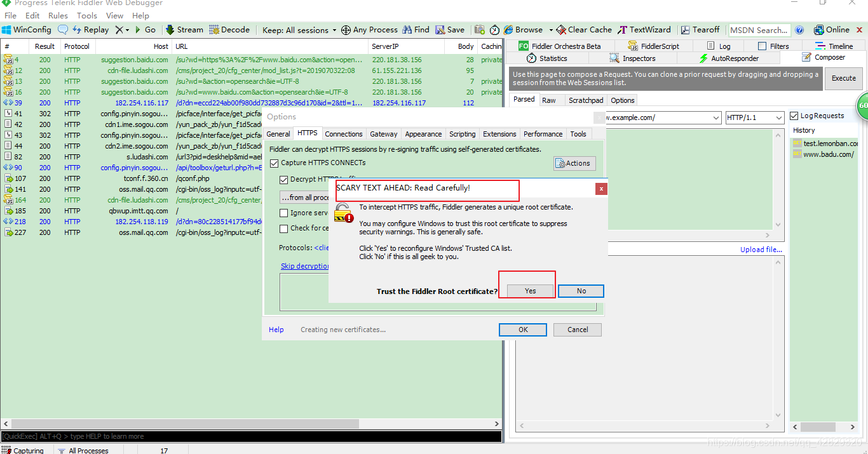This screenshot has height=454, width=868.
Task: Open the Connections options tab
Action: (344, 134)
